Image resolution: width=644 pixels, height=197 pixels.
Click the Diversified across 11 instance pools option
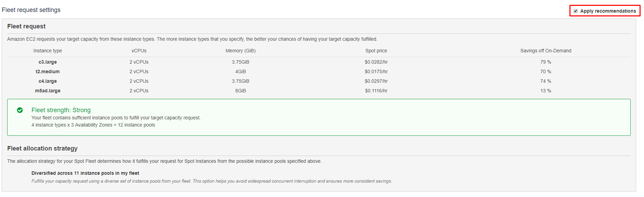[85, 173]
